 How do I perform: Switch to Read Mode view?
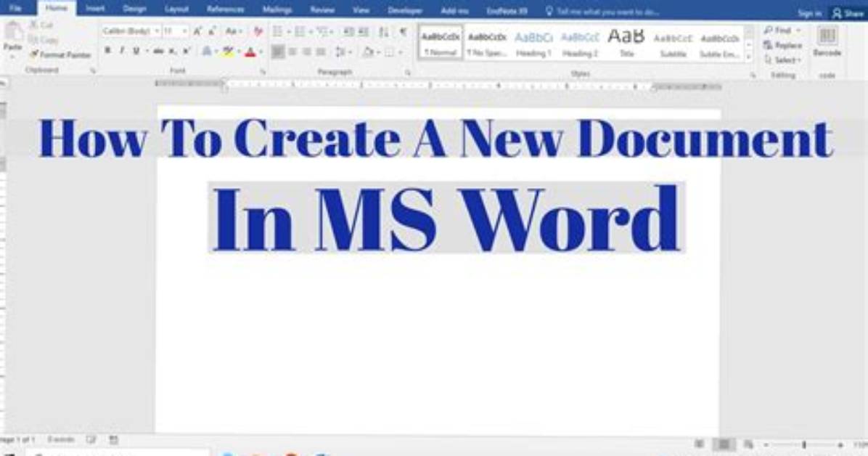(x=700, y=444)
